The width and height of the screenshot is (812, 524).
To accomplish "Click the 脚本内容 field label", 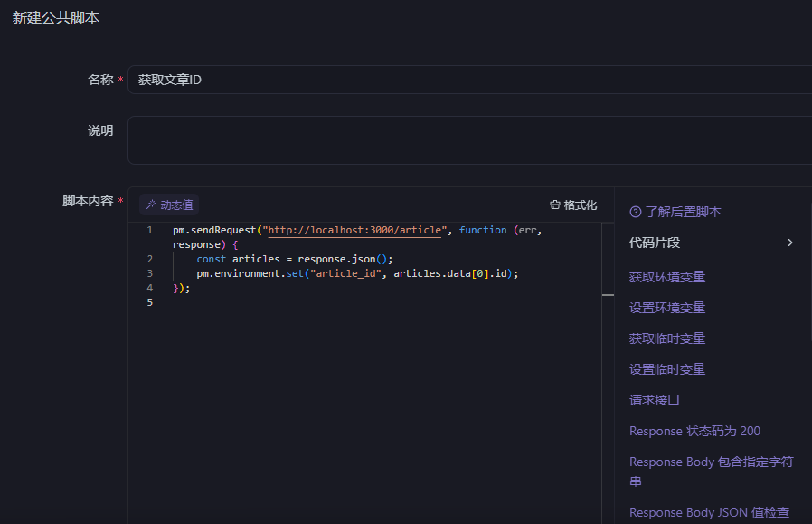I will coord(88,201).
